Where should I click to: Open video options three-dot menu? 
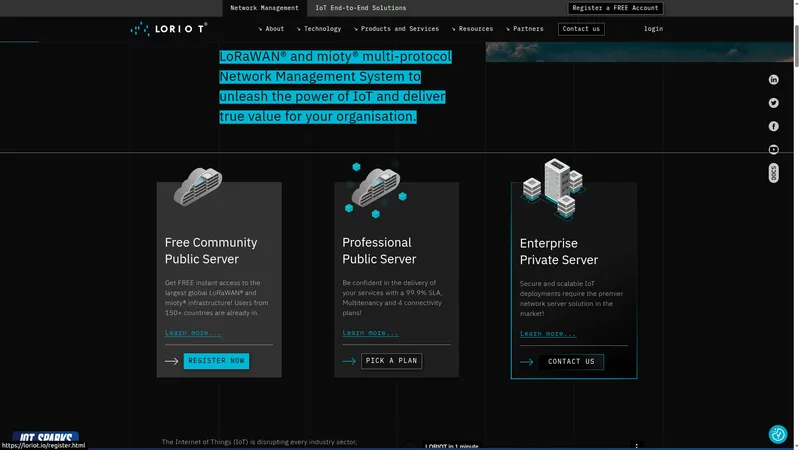coord(636,446)
